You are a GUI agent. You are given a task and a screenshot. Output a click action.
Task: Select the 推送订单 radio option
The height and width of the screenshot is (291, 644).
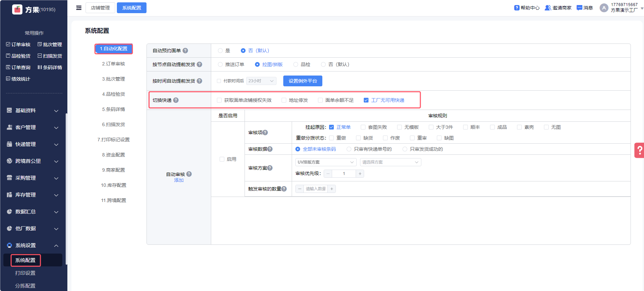click(x=220, y=64)
